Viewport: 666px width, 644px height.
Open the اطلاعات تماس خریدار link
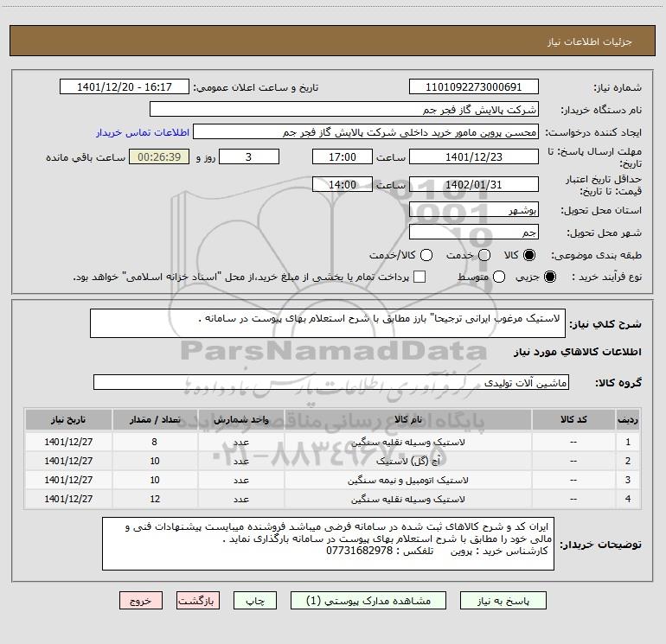[143, 132]
